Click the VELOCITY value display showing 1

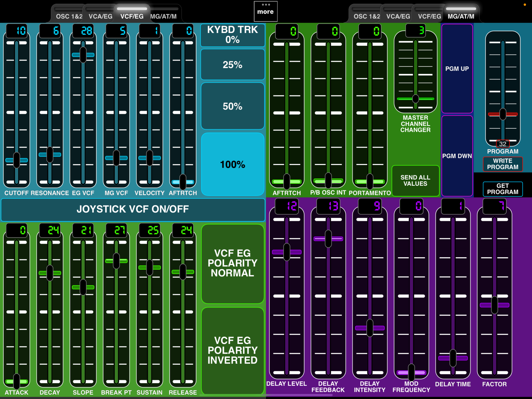click(x=149, y=31)
